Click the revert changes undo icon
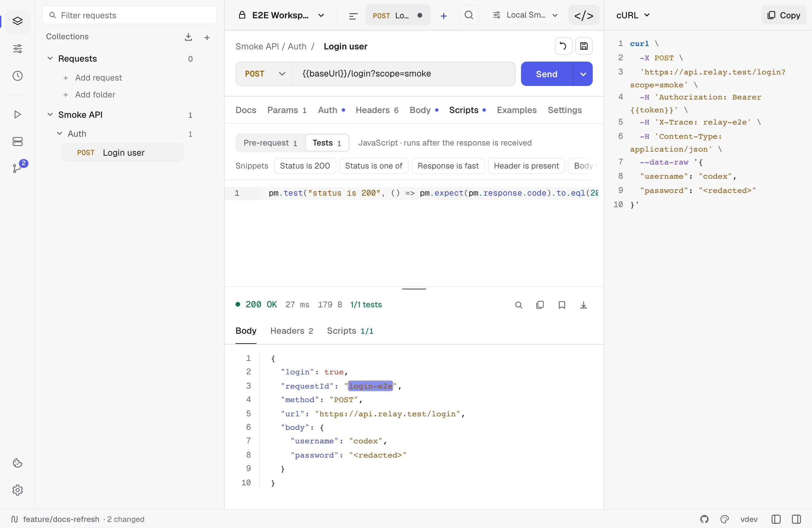The width and height of the screenshot is (812, 528). pyautogui.click(x=563, y=46)
